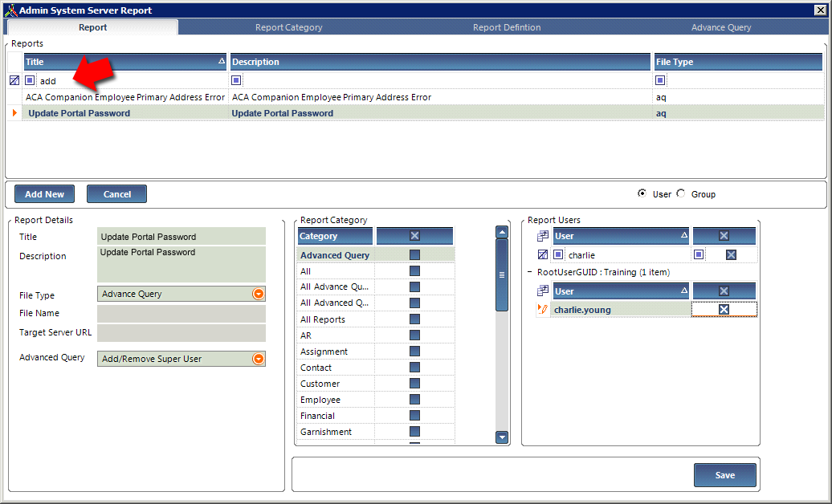Click the Title field in Report Details
Image resolution: width=832 pixels, height=504 pixels.
point(181,237)
